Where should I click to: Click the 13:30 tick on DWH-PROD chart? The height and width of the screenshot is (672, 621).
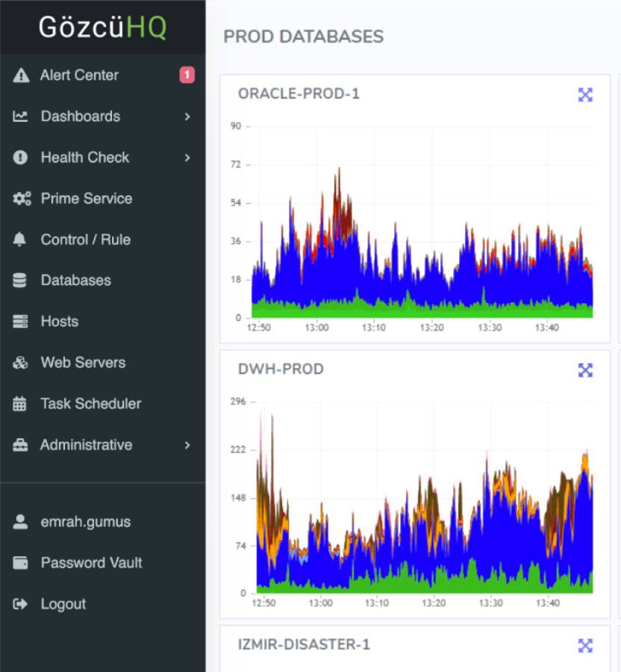point(491,603)
